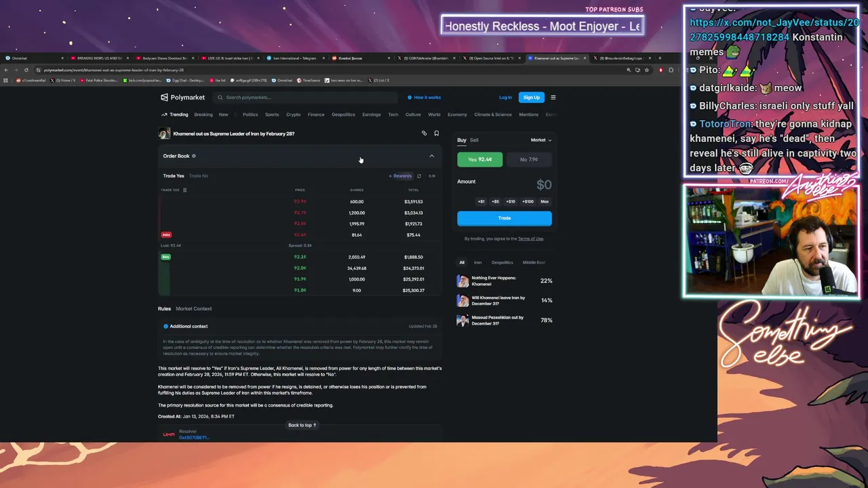The image size is (868, 488).
Task: Open the hamburger menu icon
Action: click(553, 98)
